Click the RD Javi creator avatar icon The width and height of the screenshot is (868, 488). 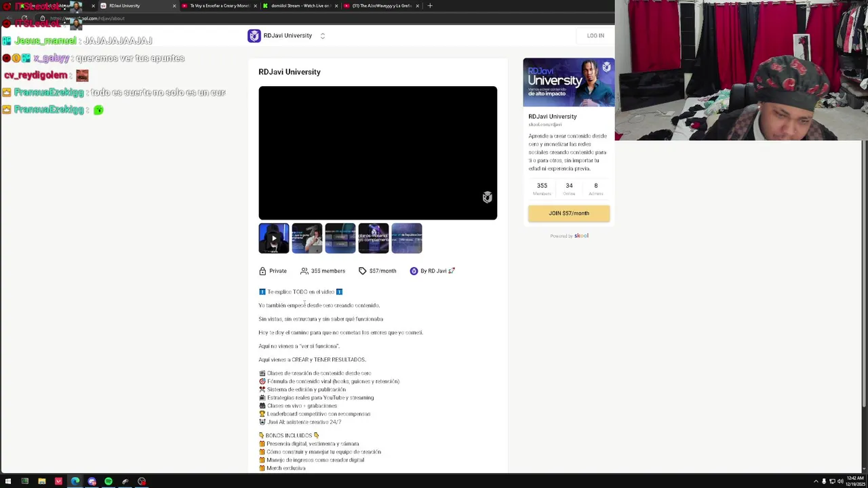click(414, 271)
